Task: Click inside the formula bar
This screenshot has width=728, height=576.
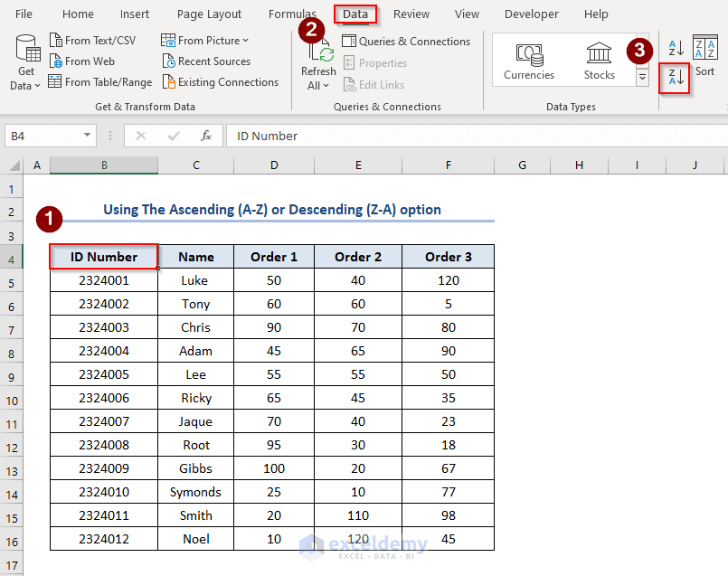Action: (x=362, y=135)
